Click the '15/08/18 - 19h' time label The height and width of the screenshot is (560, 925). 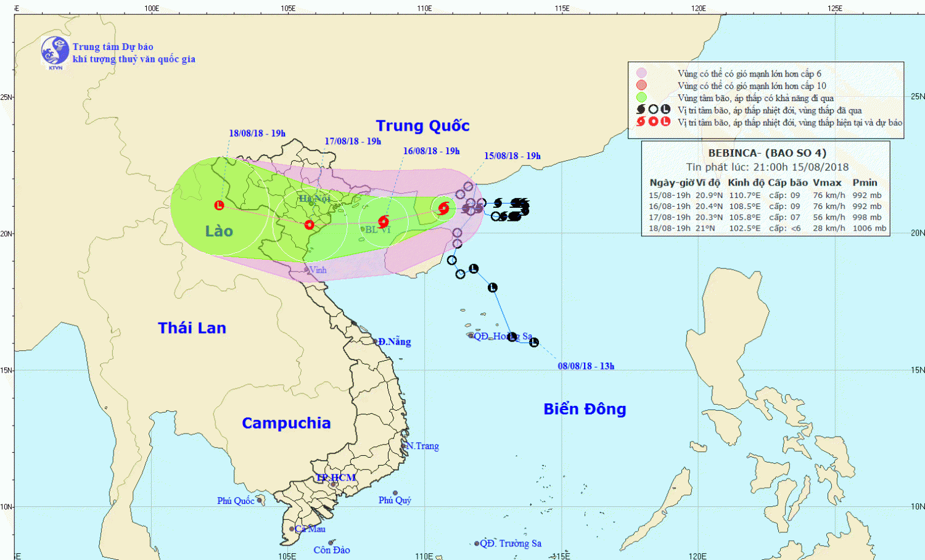(x=512, y=156)
